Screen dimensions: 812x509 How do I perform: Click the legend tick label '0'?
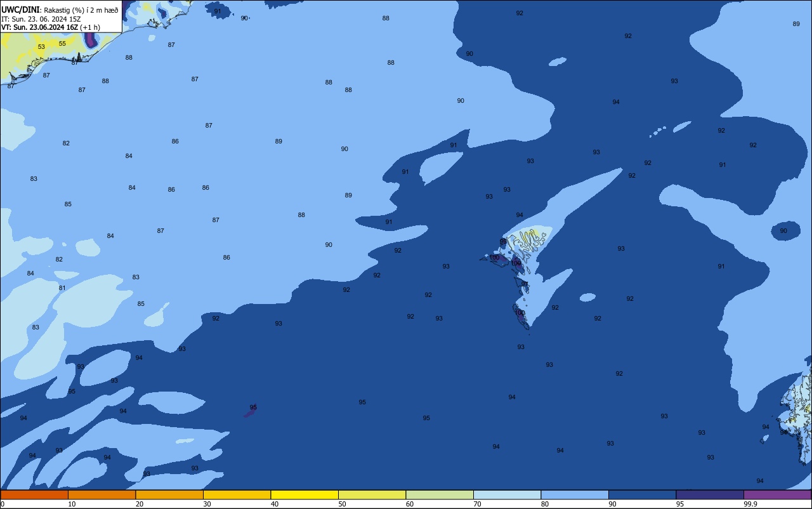tap(3, 504)
